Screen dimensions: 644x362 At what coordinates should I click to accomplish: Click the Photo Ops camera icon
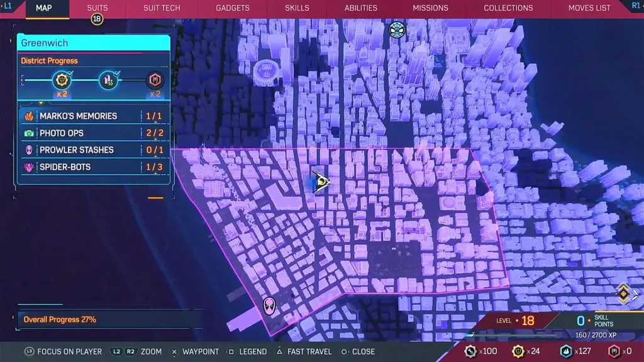29,133
